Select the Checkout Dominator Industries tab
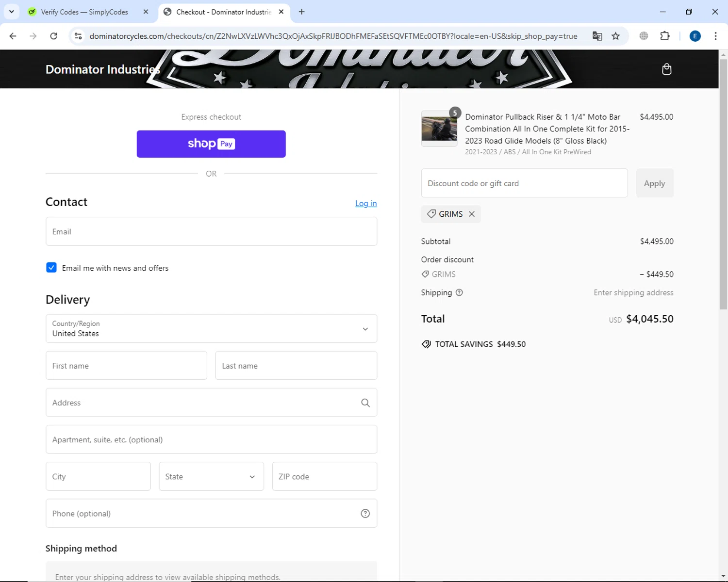 (x=224, y=12)
